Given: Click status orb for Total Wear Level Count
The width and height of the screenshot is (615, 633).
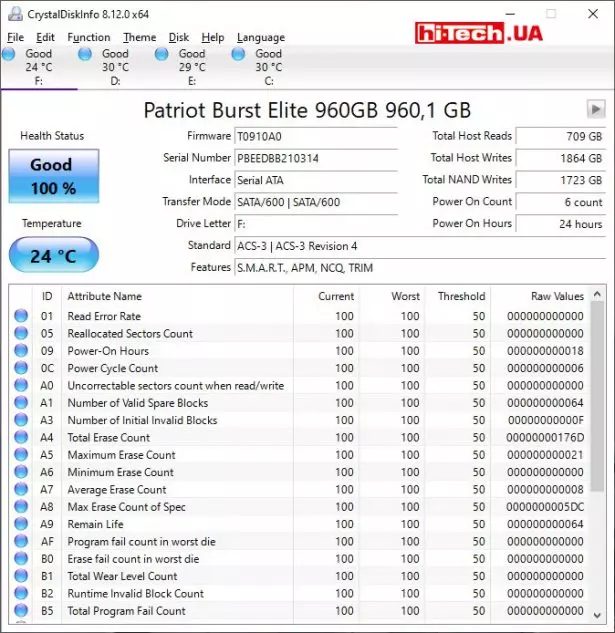Looking at the screenshot, I should 21,576.
